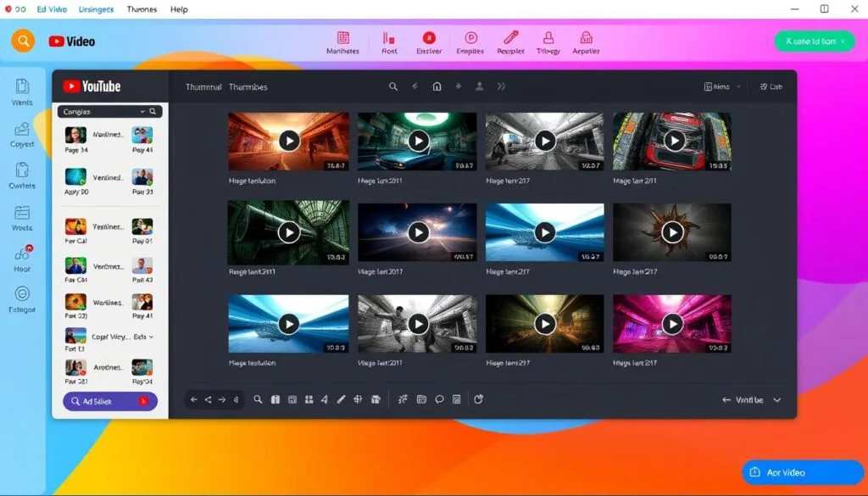Switch to the Thurmbes tab
Viewport: 868px width, 496px height.
248,87
